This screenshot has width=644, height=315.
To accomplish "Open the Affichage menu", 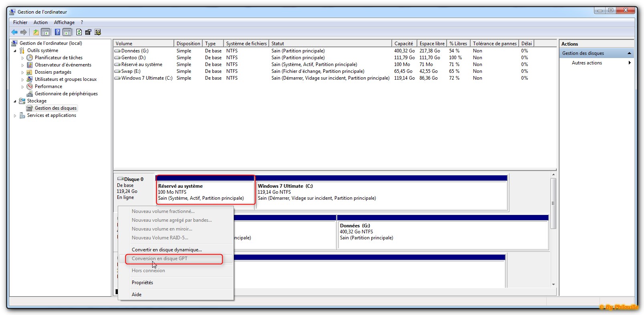I will coord(64,22).
